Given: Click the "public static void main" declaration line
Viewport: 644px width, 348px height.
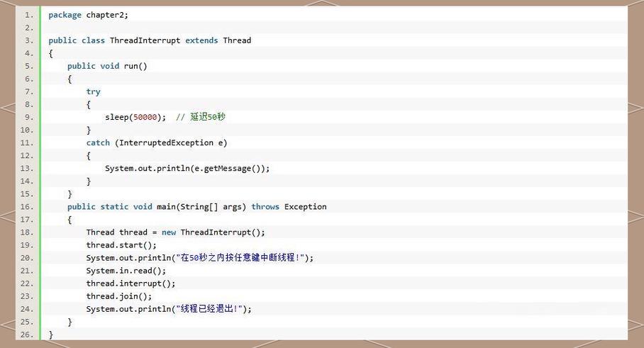Looking at the screenshot, I should coord(196,207).
